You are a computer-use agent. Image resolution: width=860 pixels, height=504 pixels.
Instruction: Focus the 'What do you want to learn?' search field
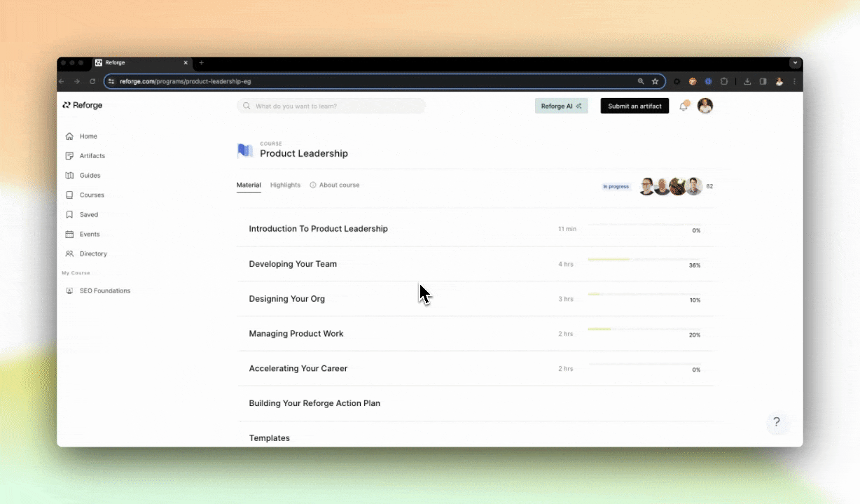click(x=331, y=106)
